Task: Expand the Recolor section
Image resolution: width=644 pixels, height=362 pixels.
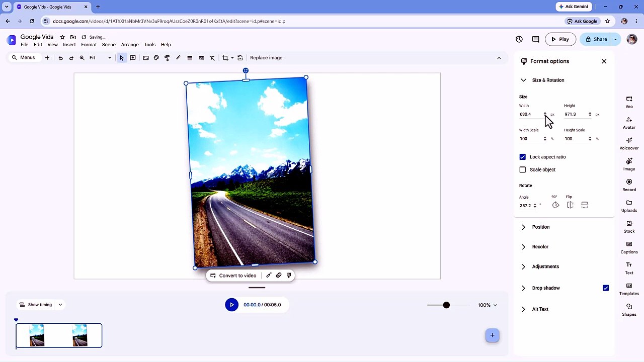Action: coord(523,247)
